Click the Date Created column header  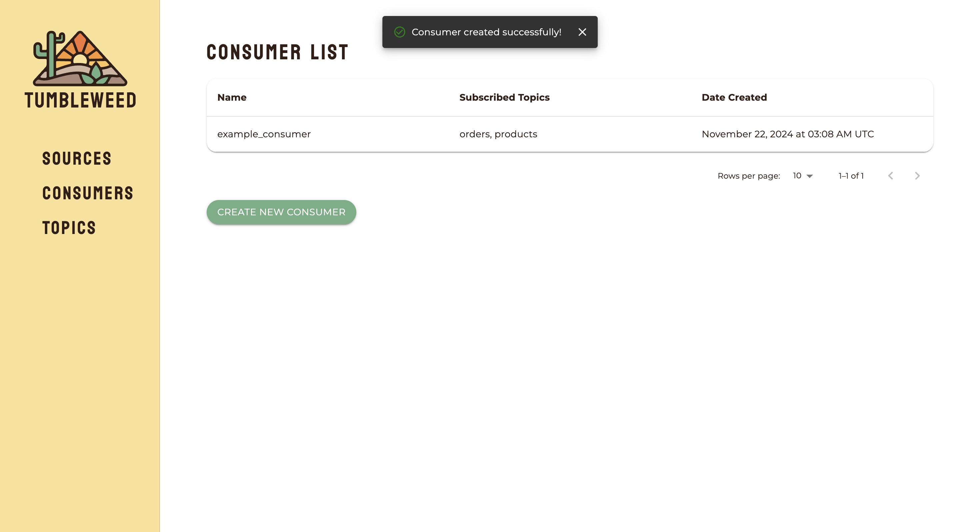point(734,97)
